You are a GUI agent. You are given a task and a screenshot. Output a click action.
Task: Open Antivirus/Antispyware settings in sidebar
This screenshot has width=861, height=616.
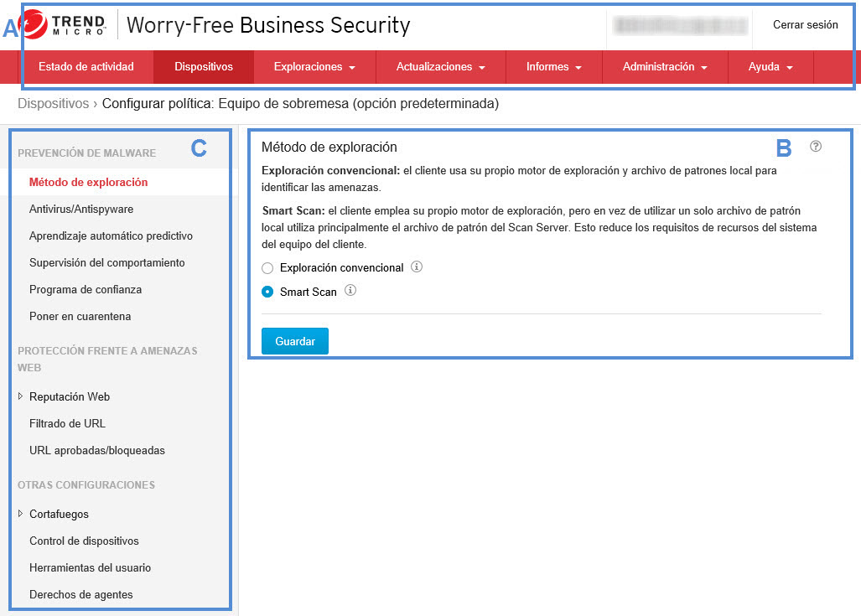click(x=81, y=209)
